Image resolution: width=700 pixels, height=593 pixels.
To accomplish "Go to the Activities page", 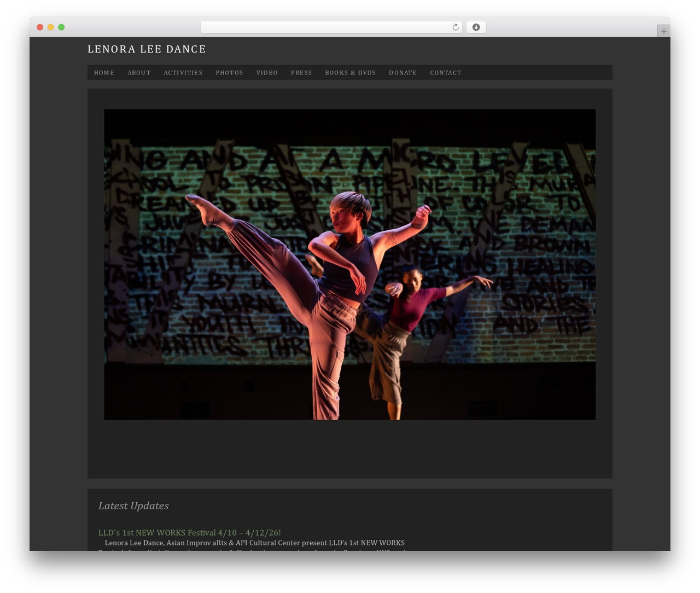I will [183, 73].
